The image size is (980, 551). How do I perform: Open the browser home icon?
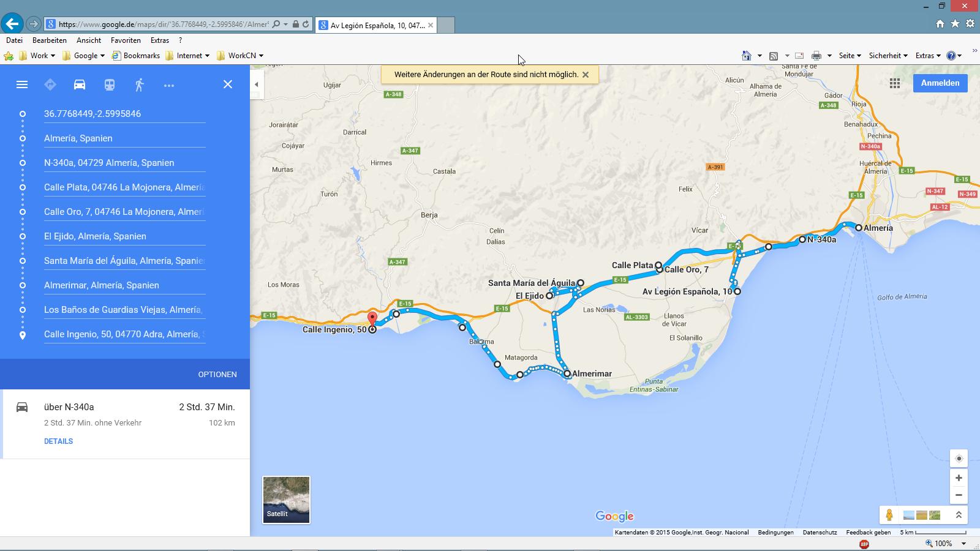point(940,24)
